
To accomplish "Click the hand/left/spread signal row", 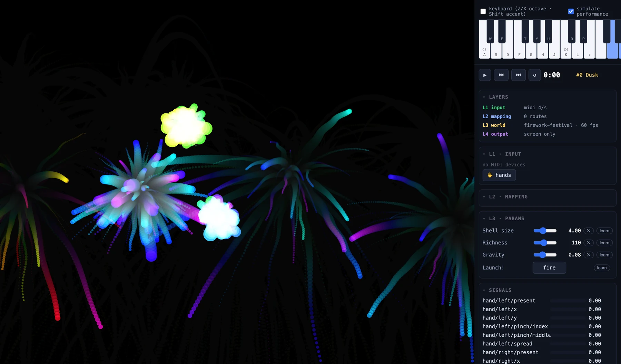I will point(542,344).
